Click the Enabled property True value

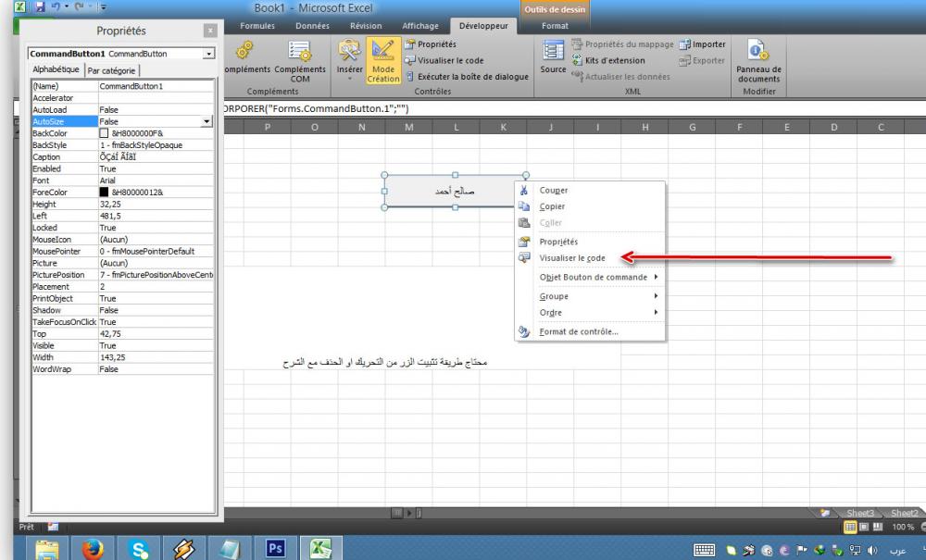pyautogui.click(x=156, y=168)
